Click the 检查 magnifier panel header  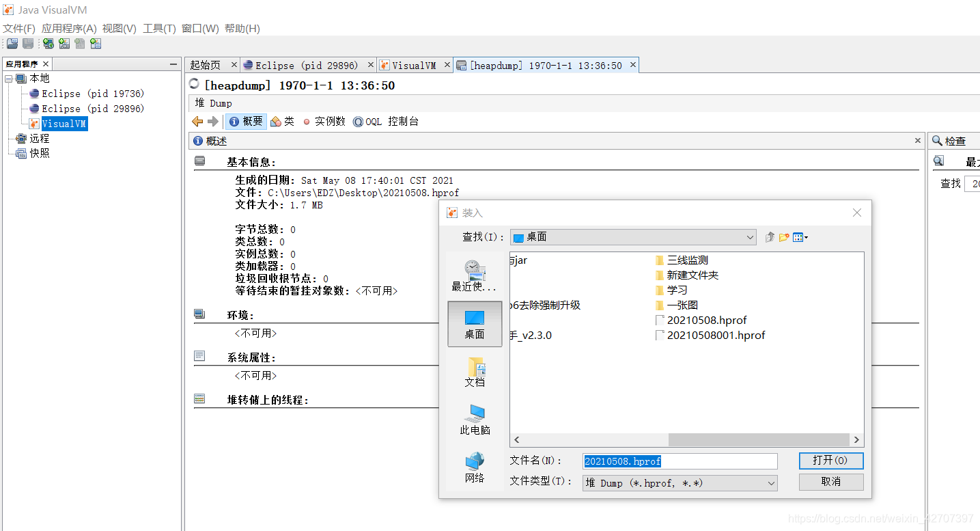[949, 141]
